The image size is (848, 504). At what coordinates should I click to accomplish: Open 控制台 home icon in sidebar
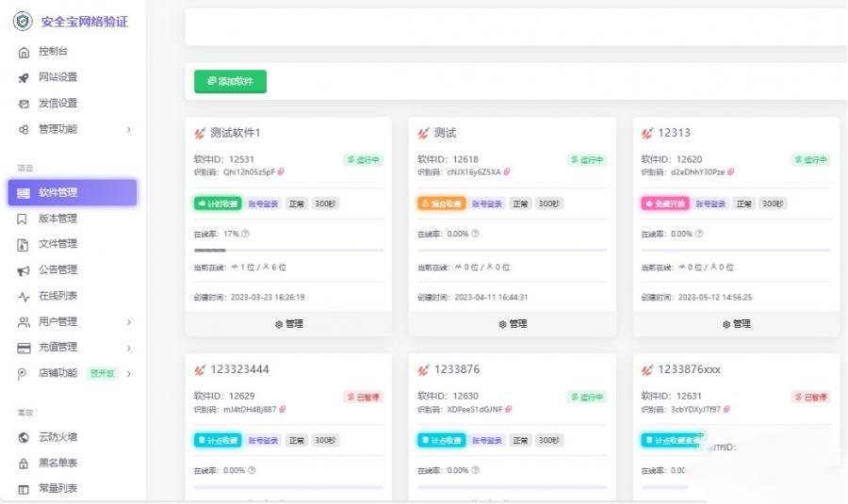point(24,52)
